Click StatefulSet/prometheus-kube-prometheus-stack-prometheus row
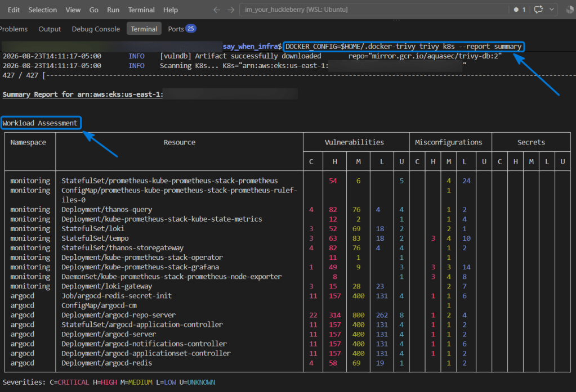The width and height of the screenshot is (576, 392). 169,181
